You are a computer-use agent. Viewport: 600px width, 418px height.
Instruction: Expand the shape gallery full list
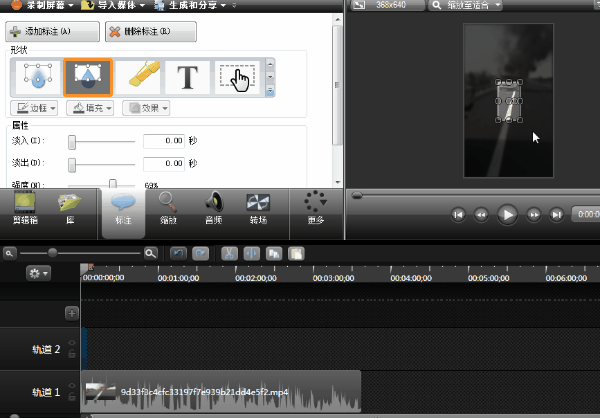[270, 91]
